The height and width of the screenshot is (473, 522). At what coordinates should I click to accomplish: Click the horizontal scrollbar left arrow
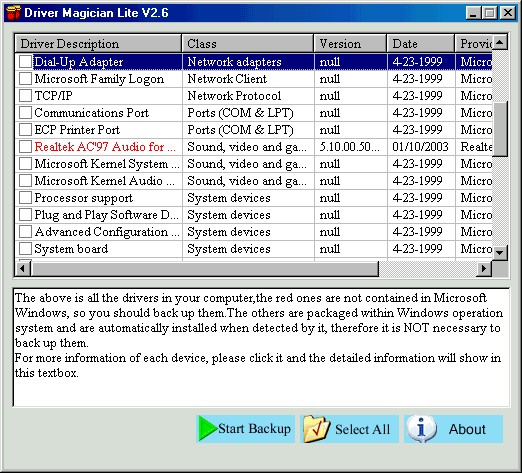[23, 269]
